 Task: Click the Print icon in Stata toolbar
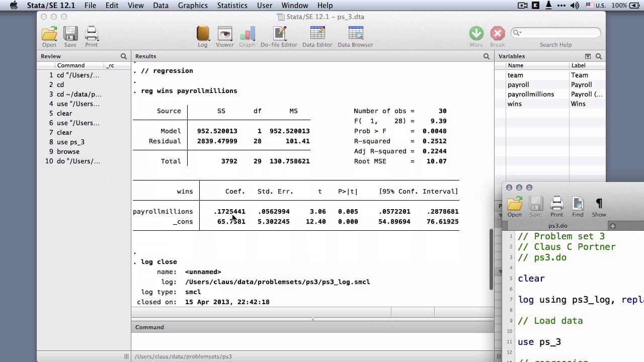(92, 34)
